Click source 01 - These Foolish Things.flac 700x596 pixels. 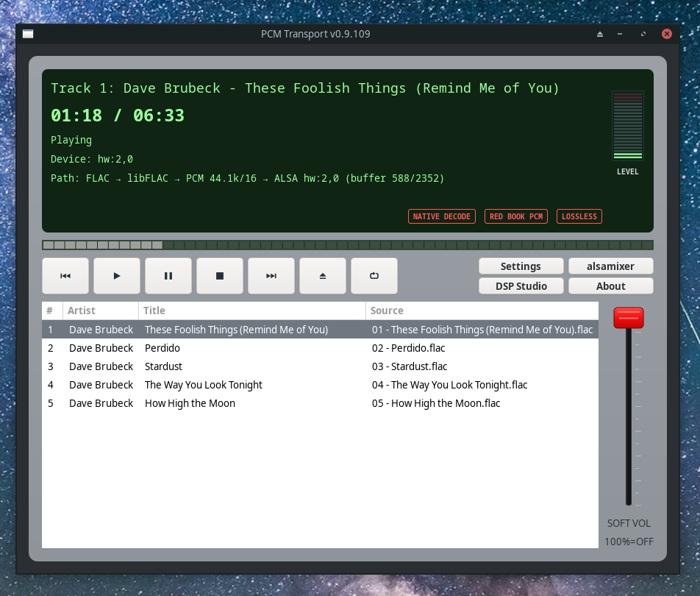[x=482, y=330]
